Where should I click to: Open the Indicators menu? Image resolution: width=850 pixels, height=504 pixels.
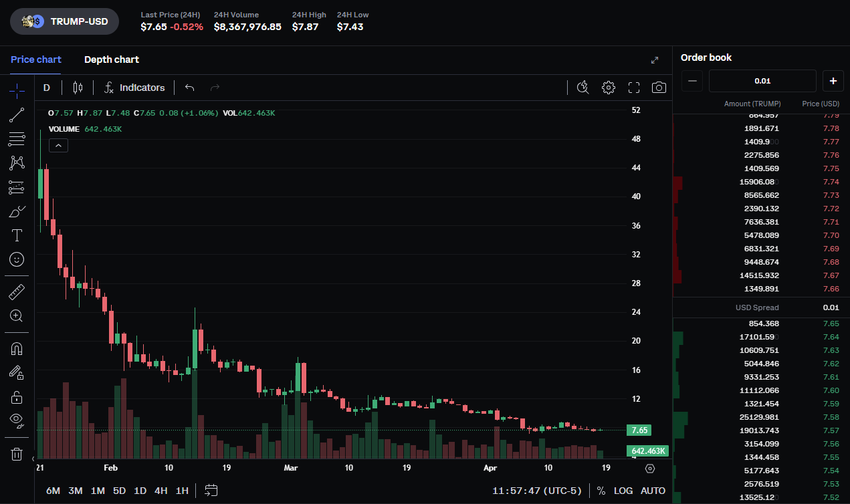click(x=134, y=88)
